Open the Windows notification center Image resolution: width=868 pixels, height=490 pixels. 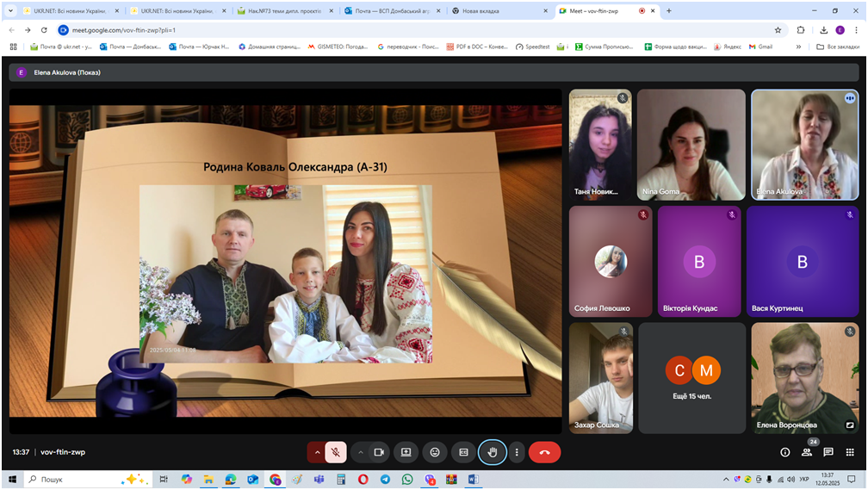tap(852, 480)
